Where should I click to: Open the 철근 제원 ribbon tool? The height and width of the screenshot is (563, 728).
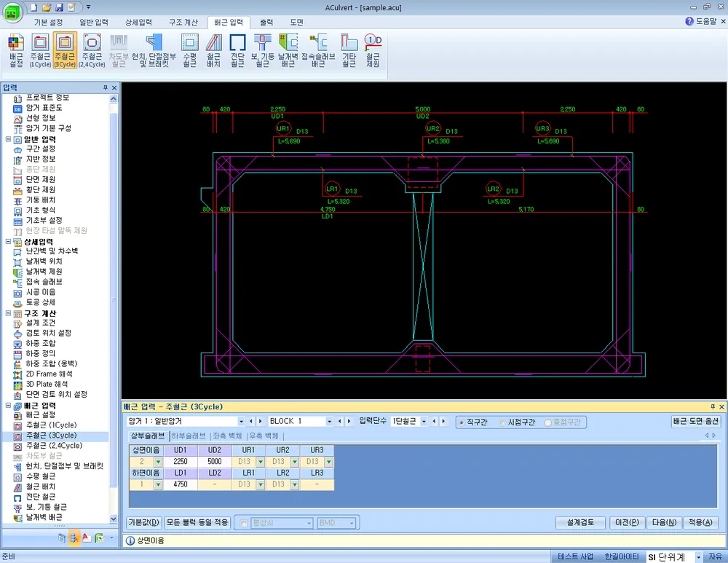(373, 51)
